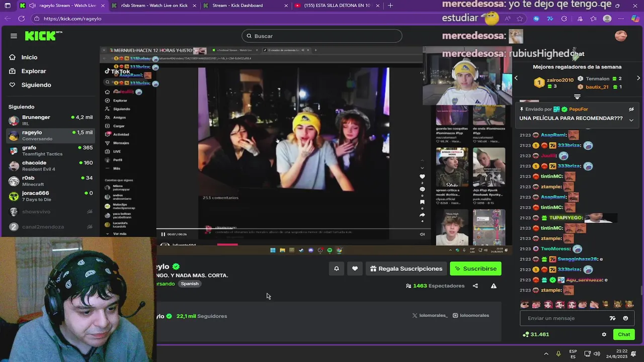Click the KICK logo

[x=43, y=36]
